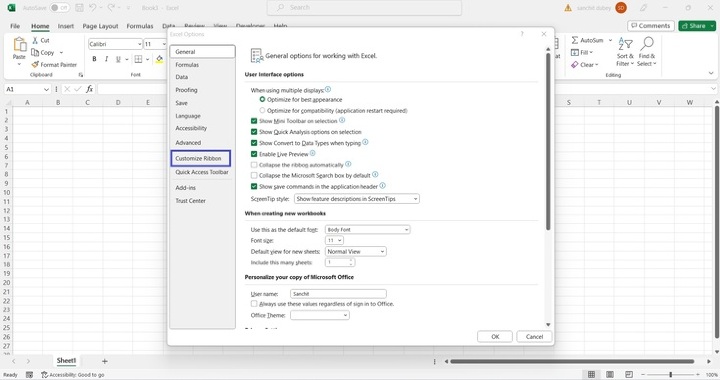
Task: Select Quick Access Toolbar category
Action: click(202, 172)
